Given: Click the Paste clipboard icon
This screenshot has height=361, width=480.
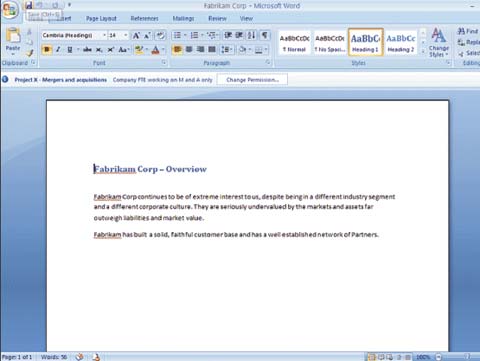Looking at the screenshot, I should tap(13, 35).
